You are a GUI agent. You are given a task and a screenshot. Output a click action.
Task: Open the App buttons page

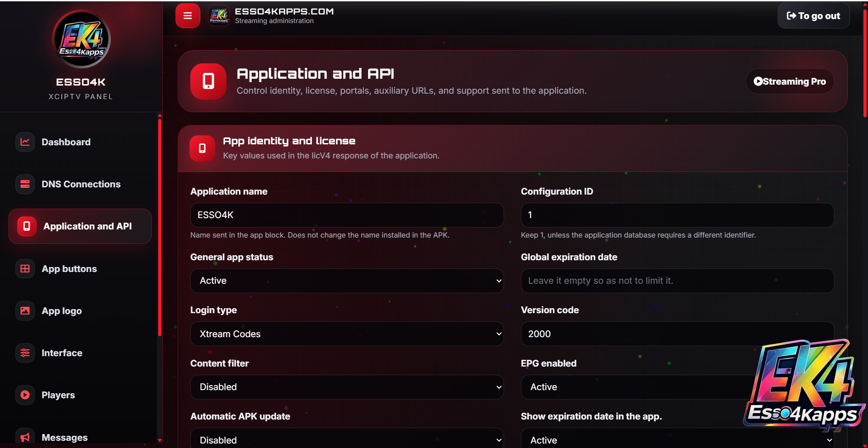click(x=80, y=269)
